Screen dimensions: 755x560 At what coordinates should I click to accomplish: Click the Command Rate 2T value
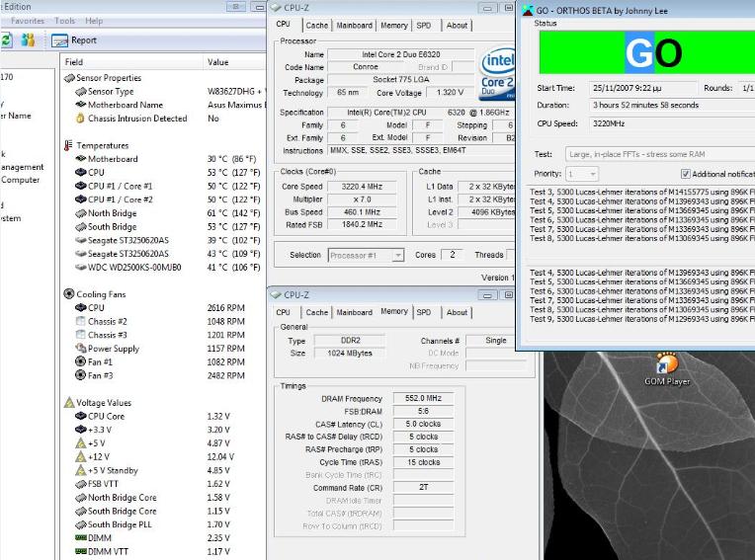pyautogui.click(x=423, y=487)
